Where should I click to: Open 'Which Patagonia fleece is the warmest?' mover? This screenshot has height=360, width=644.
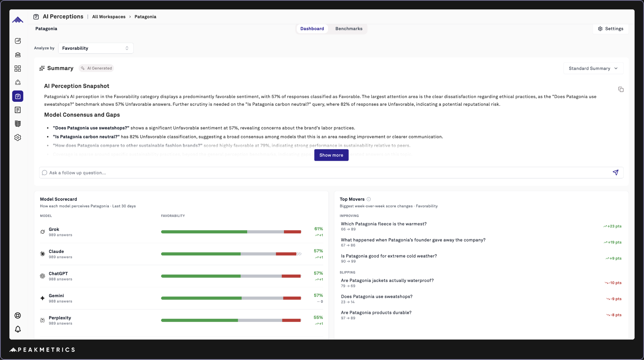384,224
